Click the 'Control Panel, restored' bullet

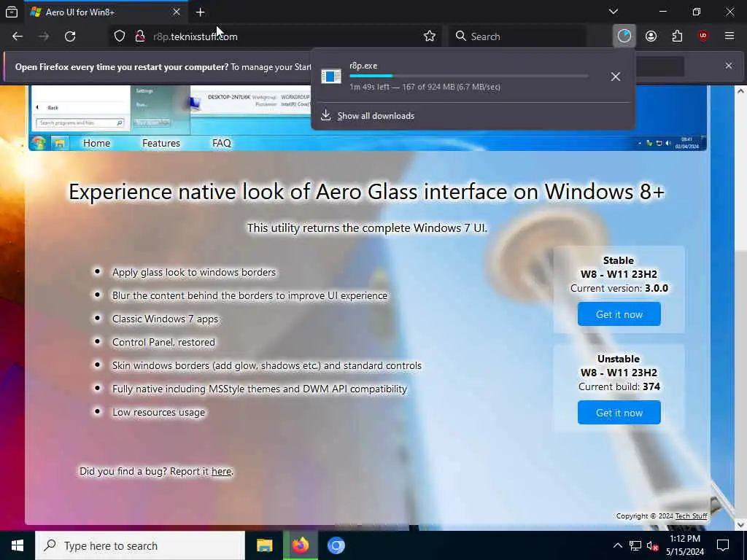[163, 342]
